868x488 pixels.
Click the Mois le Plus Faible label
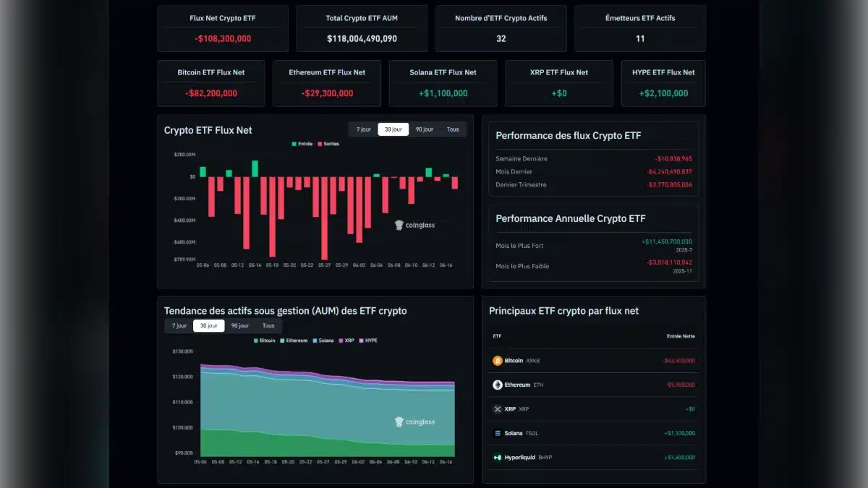pyautogui.click(x=522, y=266)
